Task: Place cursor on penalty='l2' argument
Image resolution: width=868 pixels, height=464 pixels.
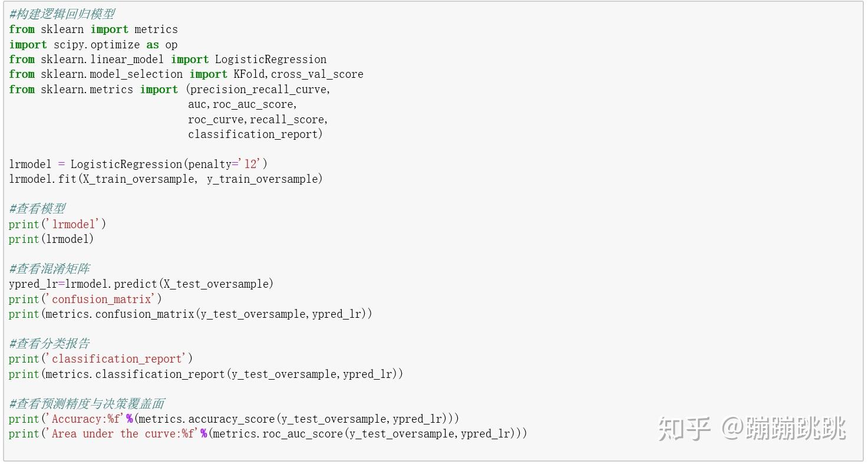Action: [x=227, y=164]
